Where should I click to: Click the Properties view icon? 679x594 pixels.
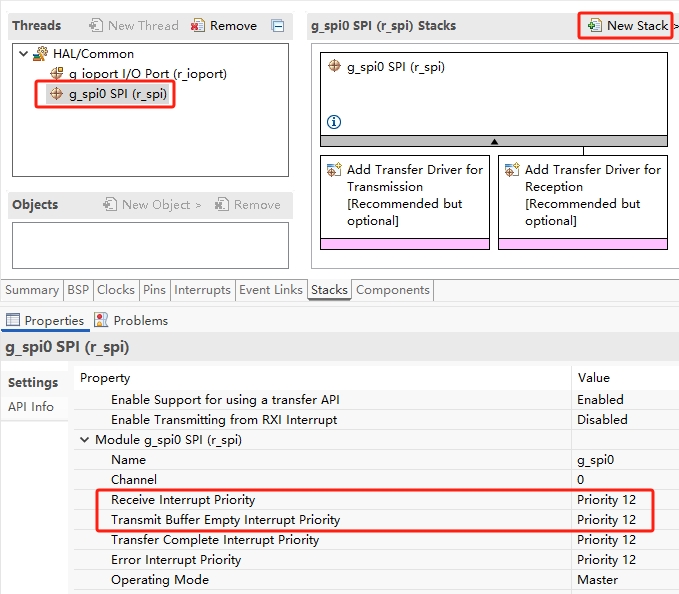(13, 320)
